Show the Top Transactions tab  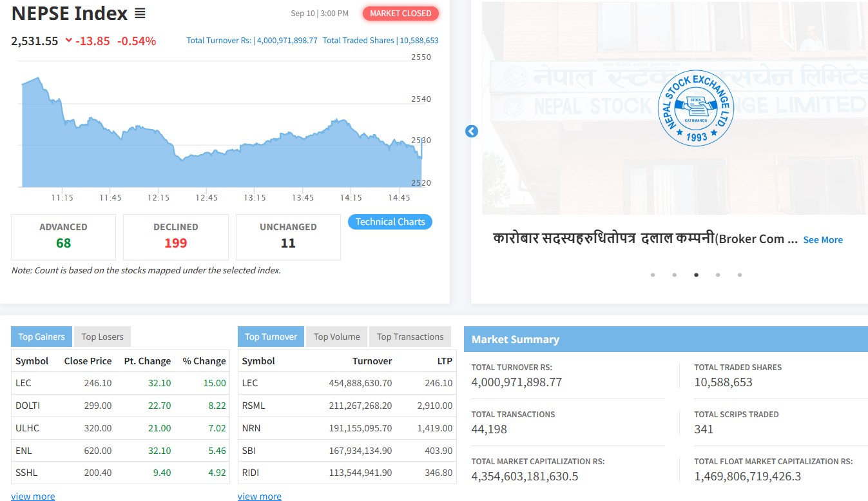[x=410, y=337]
